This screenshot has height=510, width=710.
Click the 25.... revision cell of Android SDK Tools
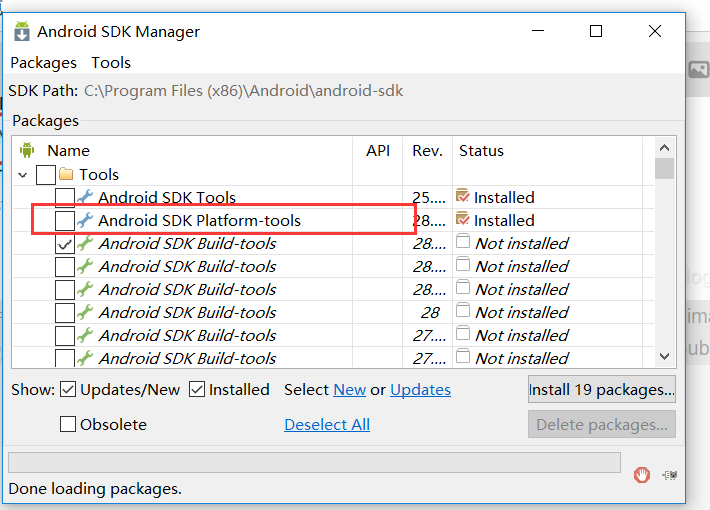tap(428, 197)
